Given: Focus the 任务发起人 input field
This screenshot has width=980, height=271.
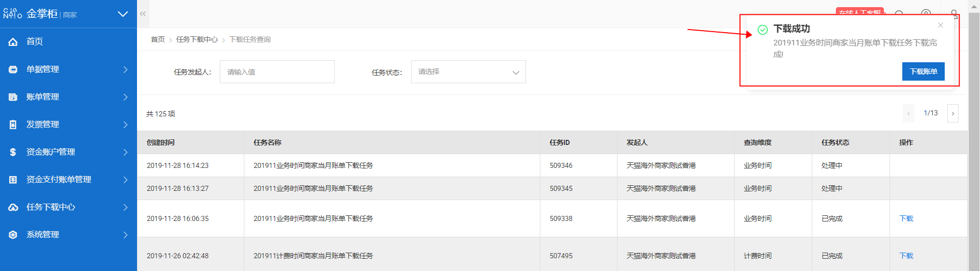Looking at the screenshot, I should click(277, 72).
